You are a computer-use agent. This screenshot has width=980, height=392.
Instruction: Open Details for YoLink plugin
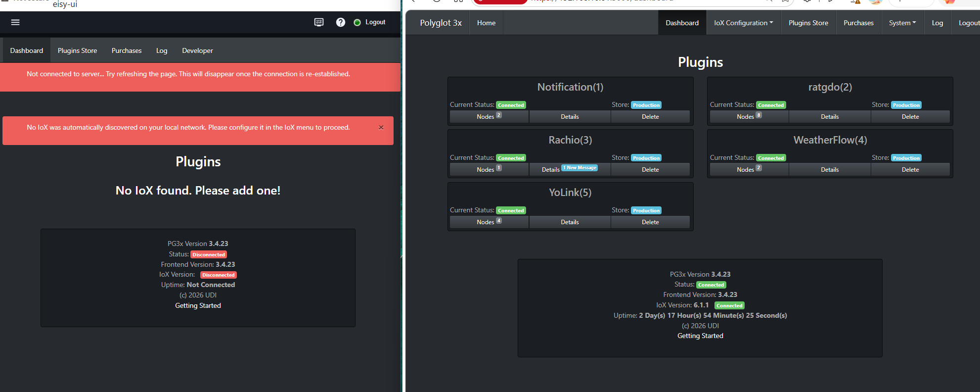point(570,222)
